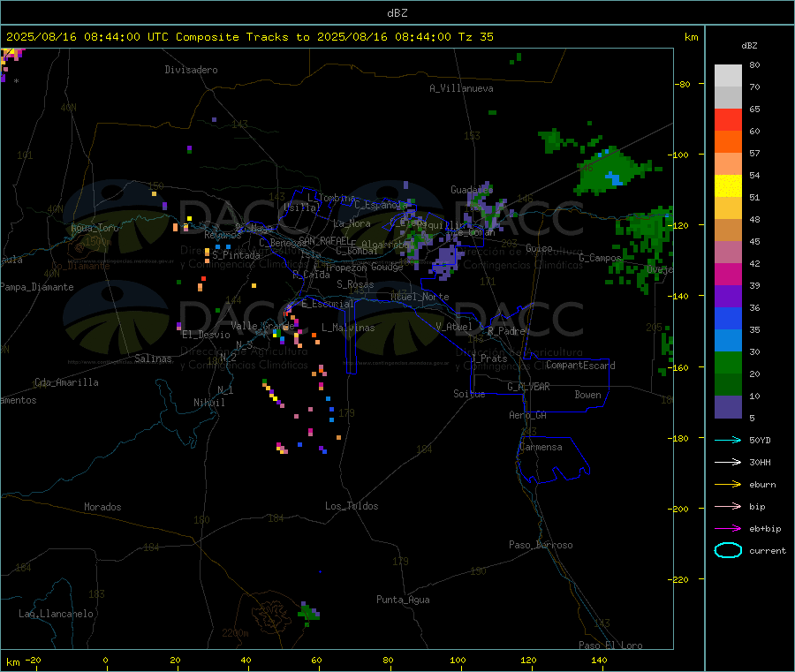Click the 'Aero_GA' map label

point(527,415)
